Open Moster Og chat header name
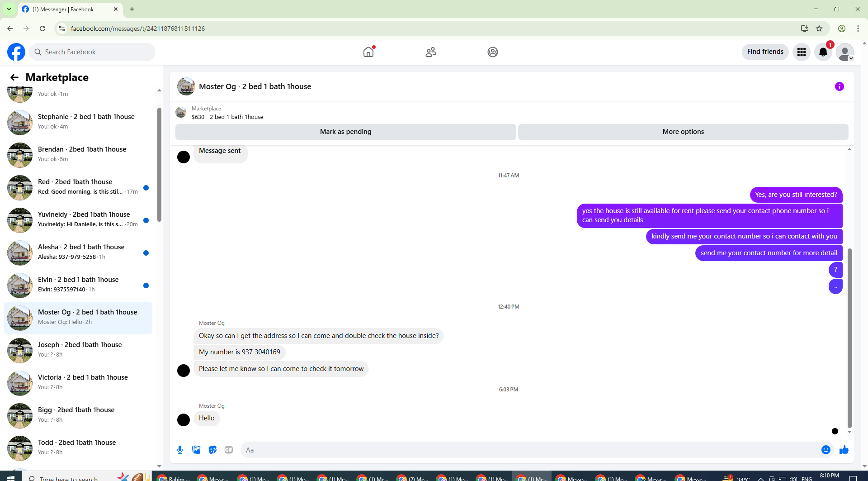 [x=255, y=86]
